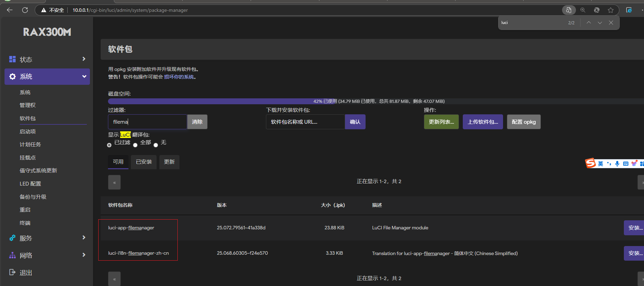Select the 全部 radio option

[135, 145]
